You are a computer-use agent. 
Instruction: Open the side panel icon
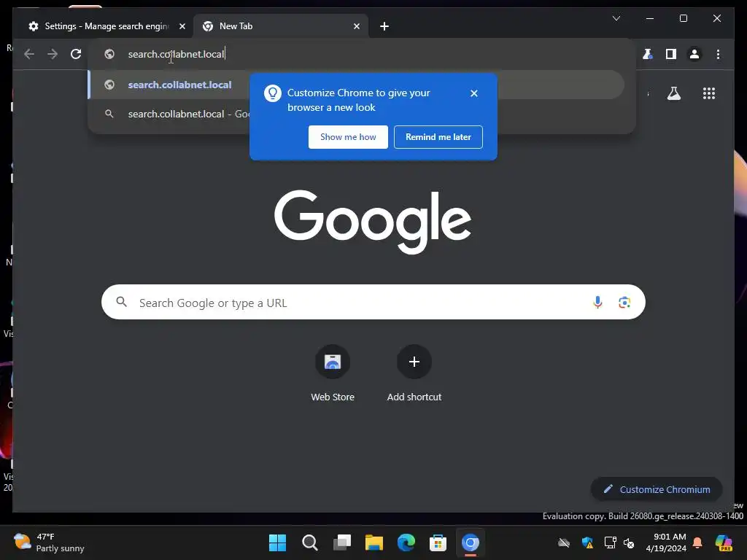coord(671,54)
